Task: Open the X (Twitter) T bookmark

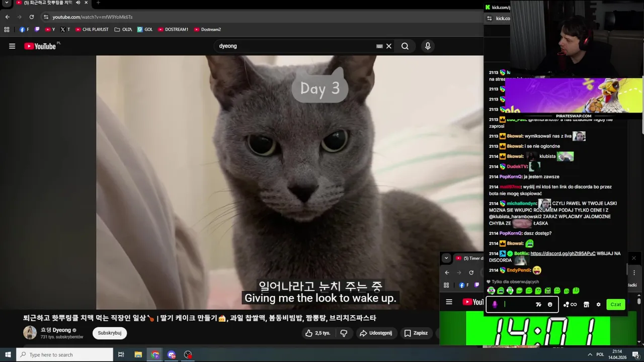Action: pos(65,30)
